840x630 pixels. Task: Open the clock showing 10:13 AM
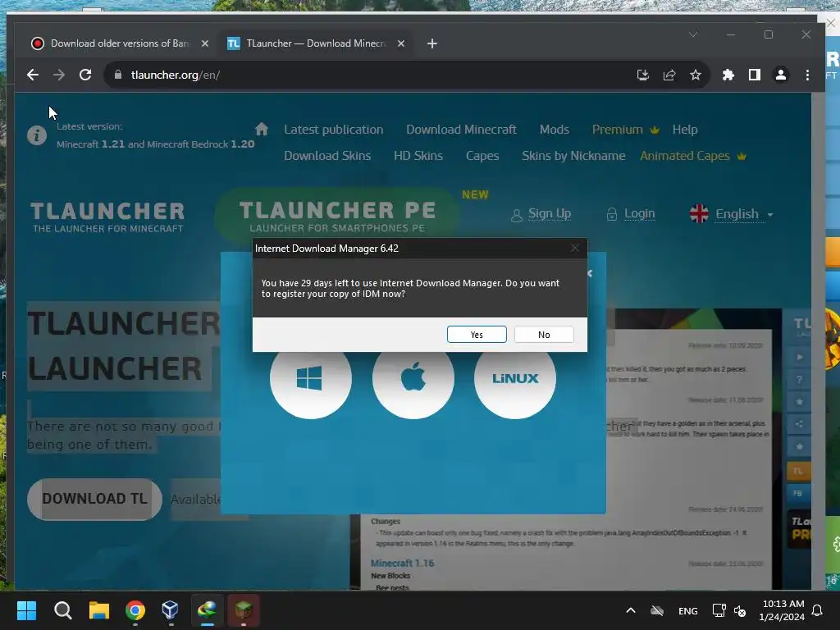pos(782,610)
